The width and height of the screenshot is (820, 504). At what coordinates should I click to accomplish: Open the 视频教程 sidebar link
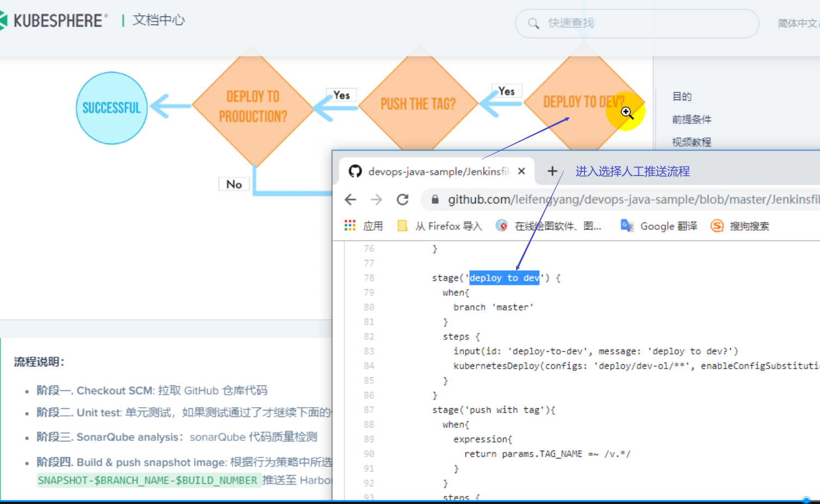coord(692,142)
